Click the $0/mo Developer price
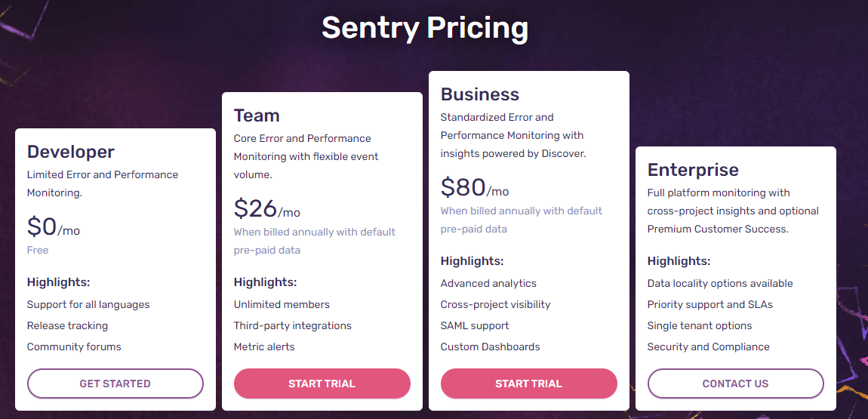 54,227
